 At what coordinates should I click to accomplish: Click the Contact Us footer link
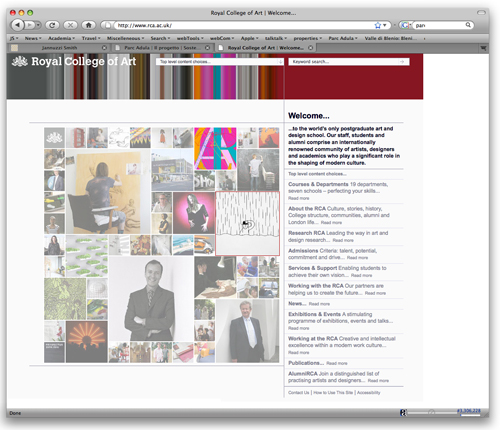299,393
